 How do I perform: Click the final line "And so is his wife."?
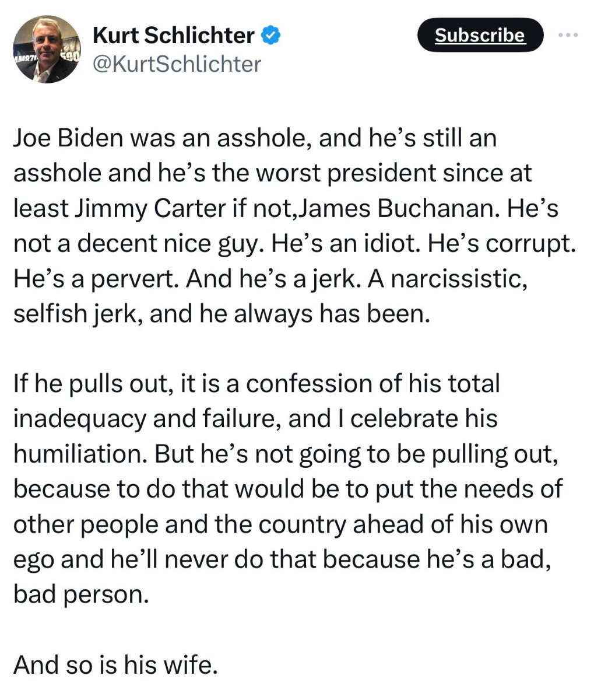115,664
